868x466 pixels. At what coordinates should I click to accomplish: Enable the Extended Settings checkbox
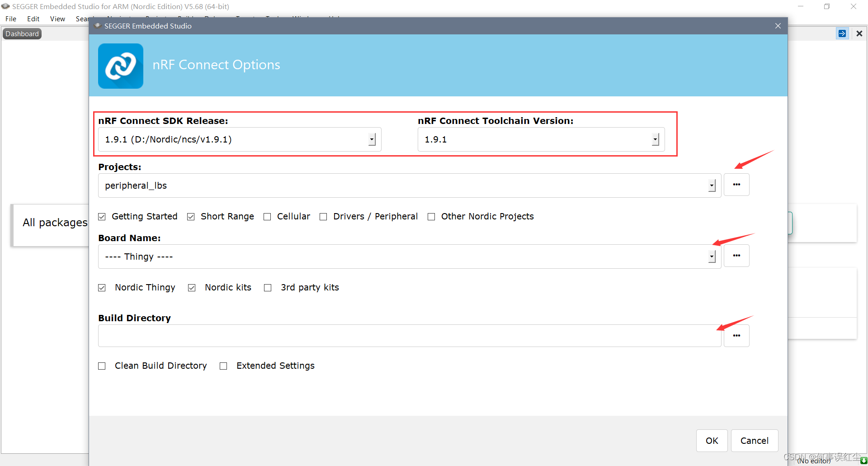(223, 366)
